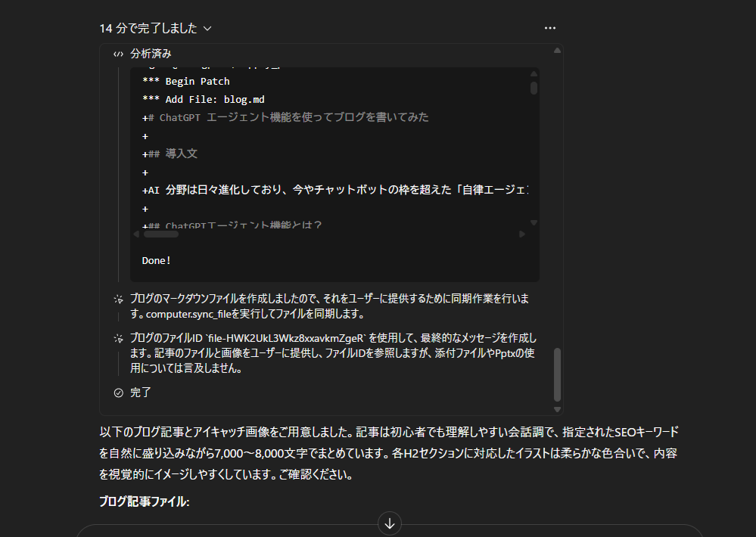The width and height of the screenshot is (756, 537).
Task: Click code block vertical scroll-down arrow
Action: coord(534,222)
